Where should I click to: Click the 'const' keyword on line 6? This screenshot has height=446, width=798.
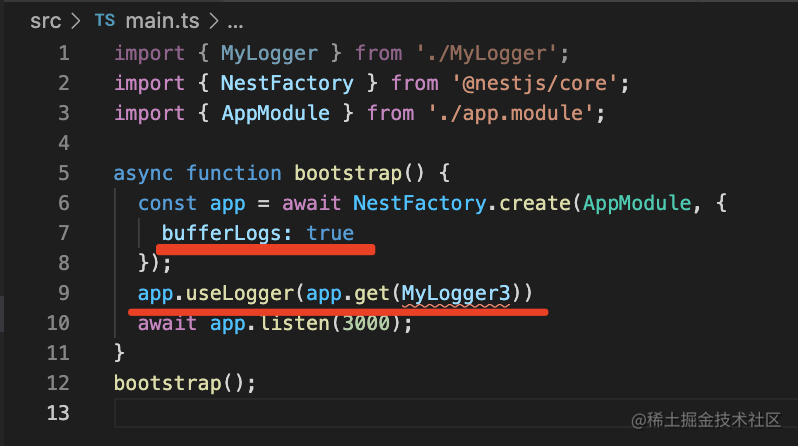pos(167,203)
